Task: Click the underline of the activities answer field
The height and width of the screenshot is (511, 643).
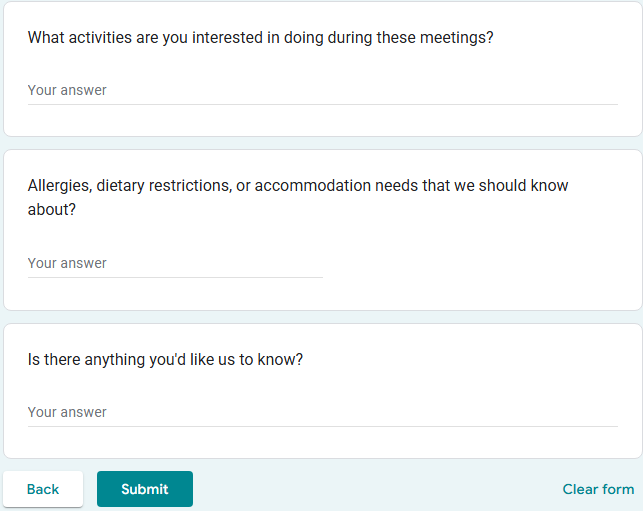Action: (322, 104)
